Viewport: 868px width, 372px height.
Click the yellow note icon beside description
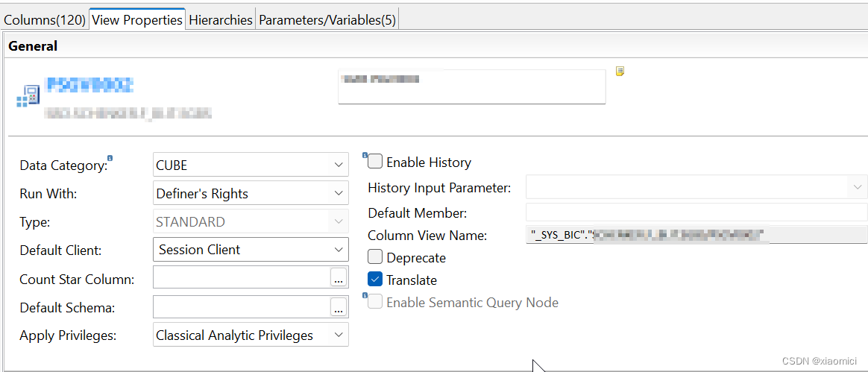pyautogui.click(x=620, y=72)
